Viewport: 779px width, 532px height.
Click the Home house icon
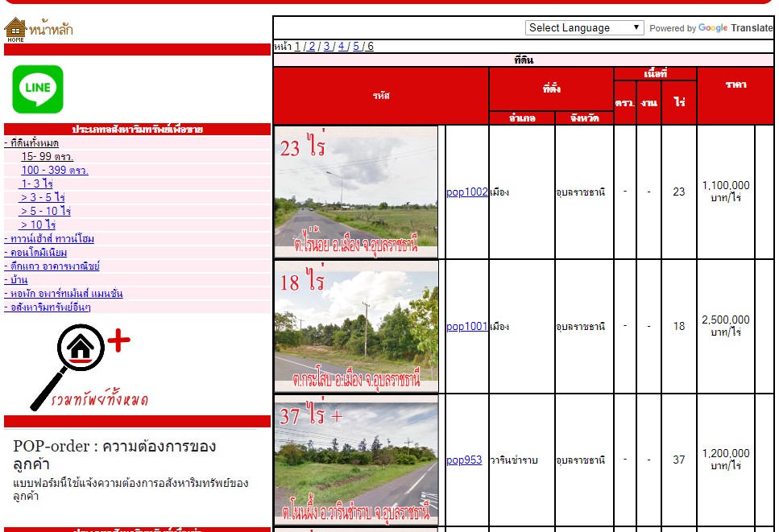(15, 30)
